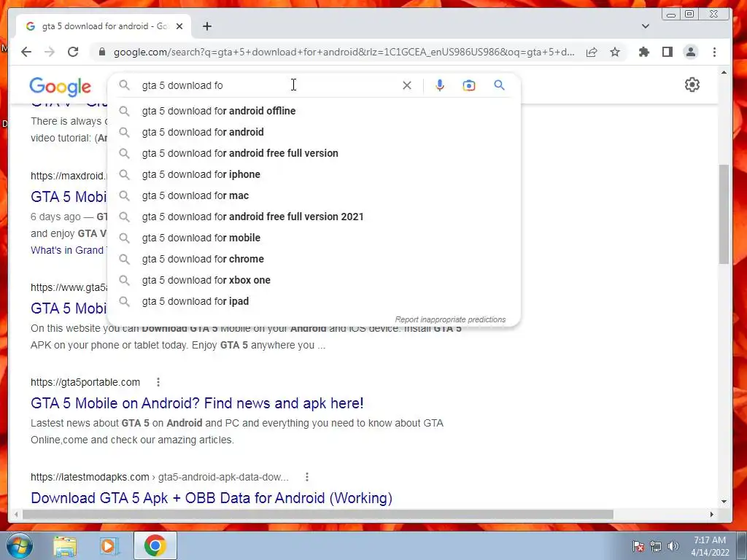Viewport: 747px width, 560px height.
Task: Choose suggestion 'gta 5 download for iphone'
Action: (314, 174)
